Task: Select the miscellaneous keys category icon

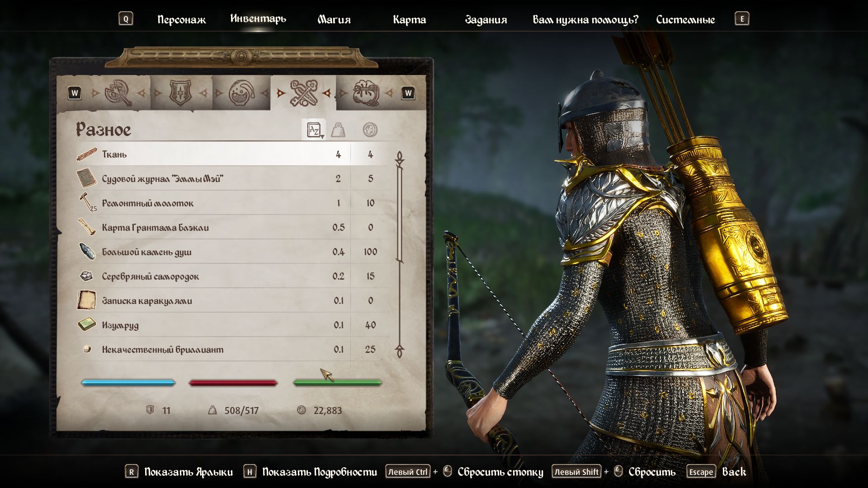Action: pos(303,93)
